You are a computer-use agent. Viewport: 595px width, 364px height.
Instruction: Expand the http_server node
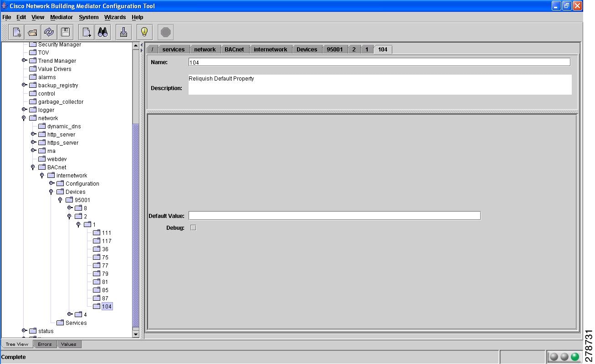pyautogui.click(x=33, y=134)
